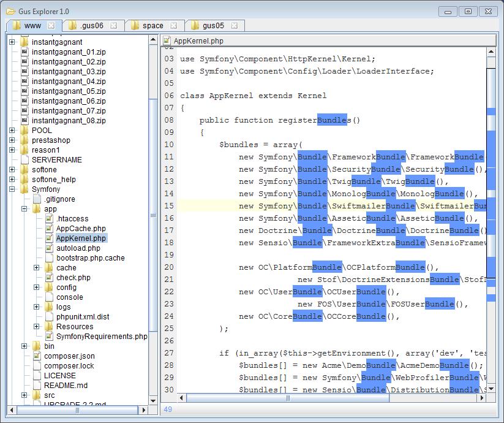This screenshot has height=423, width=504.
Task: Click the check.php file icon
Action: click(49, 278)
